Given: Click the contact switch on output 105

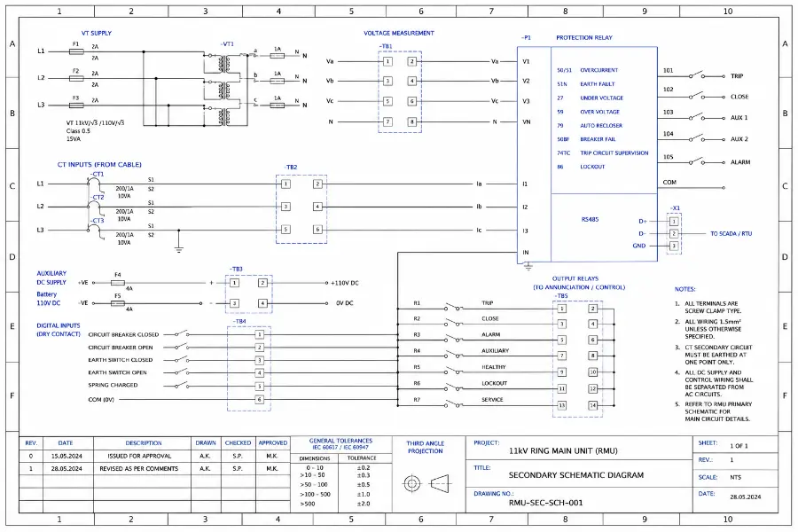Looking at the screenshot, I should (697, 160).
